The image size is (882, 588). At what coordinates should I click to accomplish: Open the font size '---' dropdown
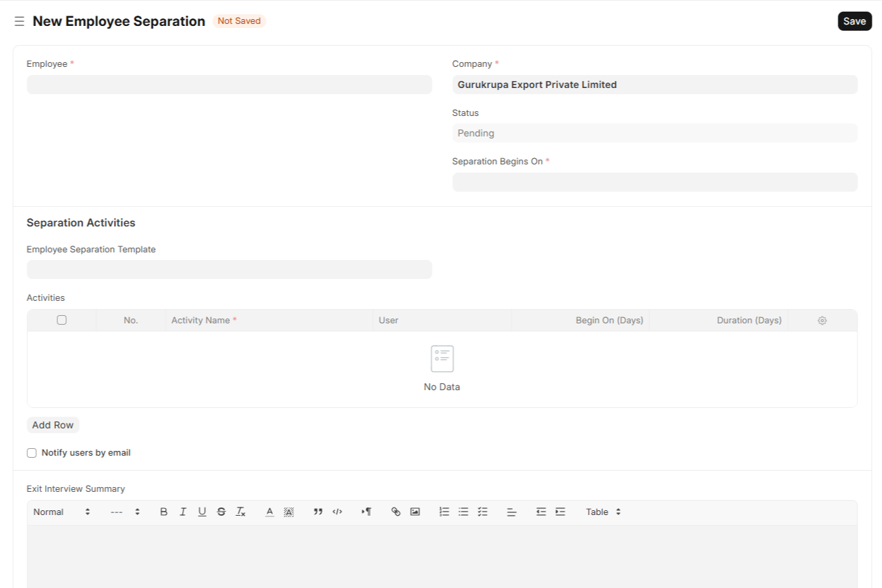(x=126, y=512)
